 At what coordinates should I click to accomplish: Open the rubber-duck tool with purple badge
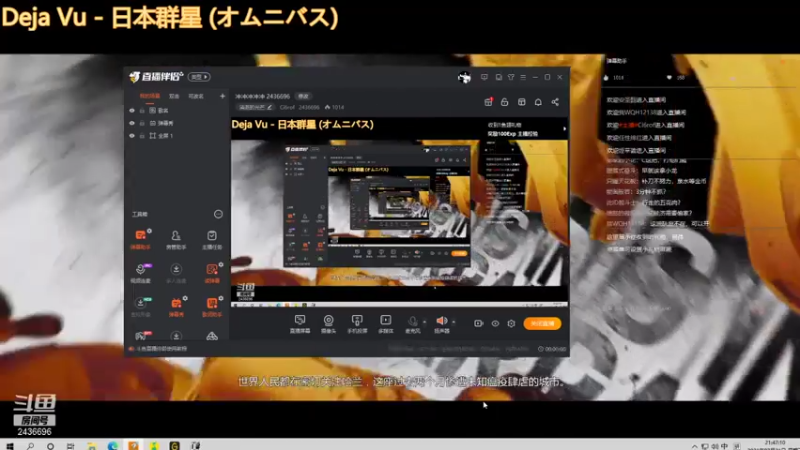pos(140,273)
